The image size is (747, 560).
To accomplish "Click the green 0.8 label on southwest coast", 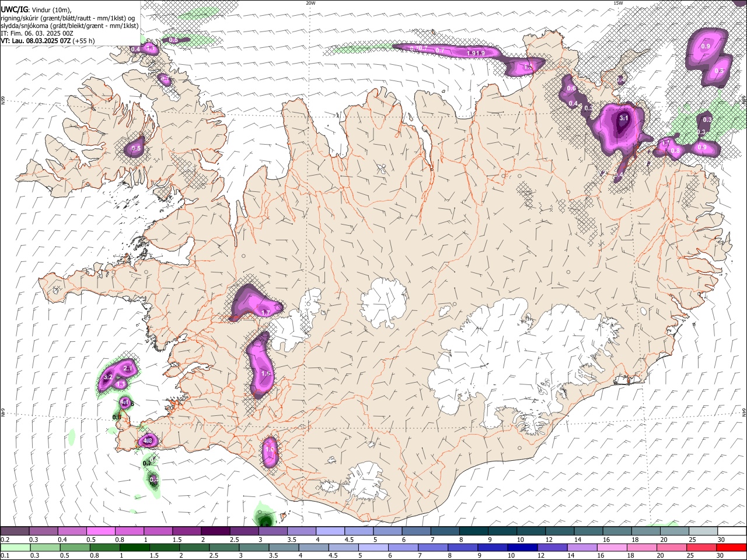I will pos(117,417).
